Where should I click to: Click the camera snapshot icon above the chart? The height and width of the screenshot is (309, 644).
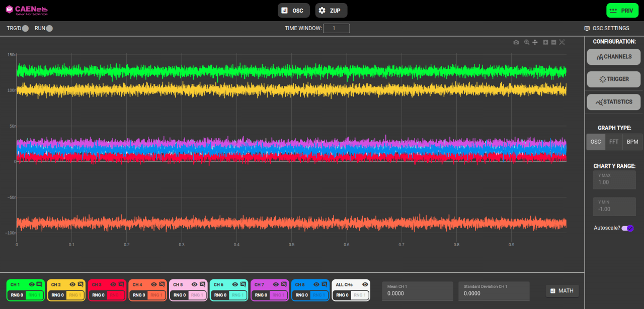(516, 43)
